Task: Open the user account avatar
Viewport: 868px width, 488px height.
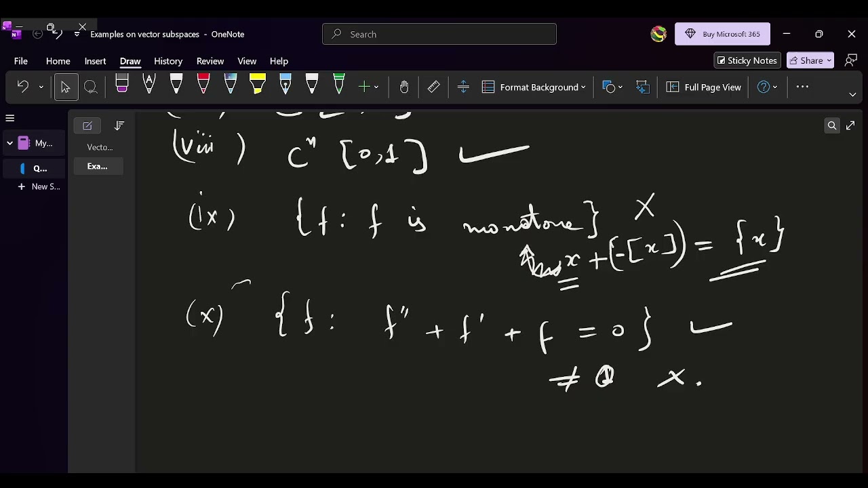Action: (658, 34)
